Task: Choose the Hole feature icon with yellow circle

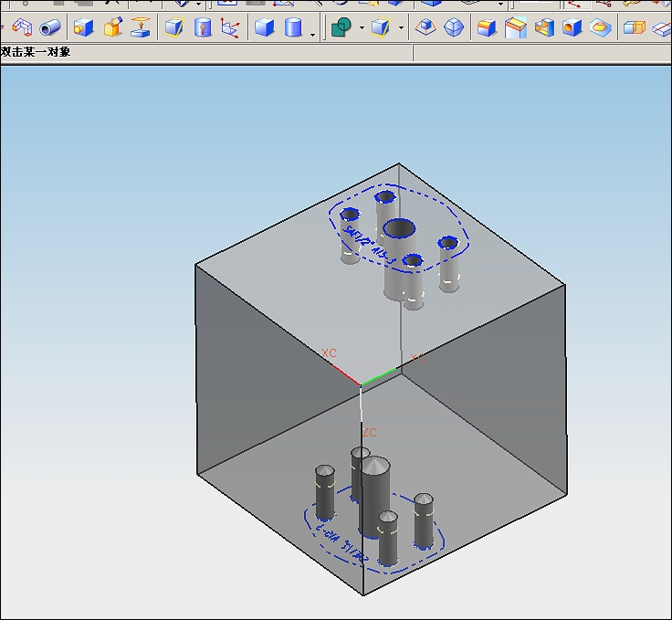Action: pyautogui.click(x=83, y=28)
